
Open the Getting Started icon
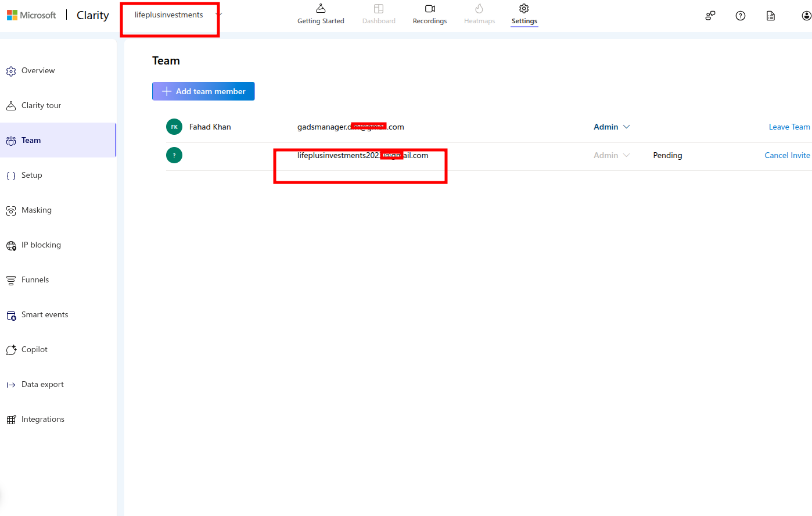(x=321, y=8)
